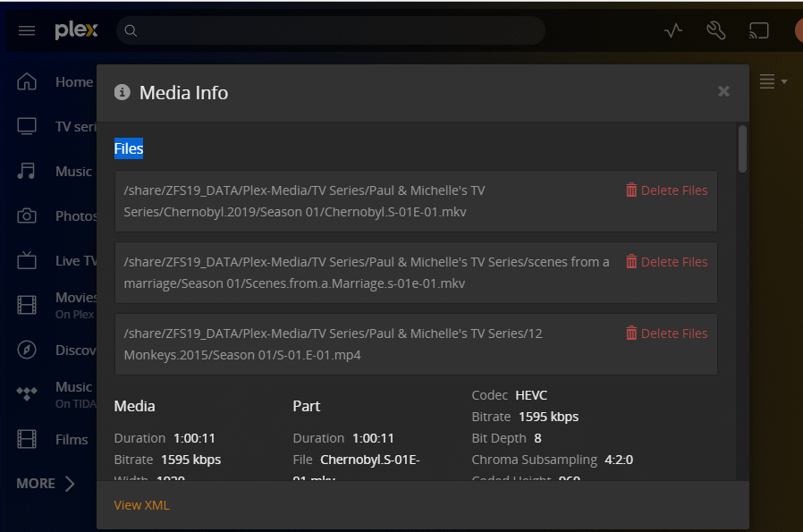Delete Files for 12 Monkeys S-01.E-01.mp4

[667, 334]
